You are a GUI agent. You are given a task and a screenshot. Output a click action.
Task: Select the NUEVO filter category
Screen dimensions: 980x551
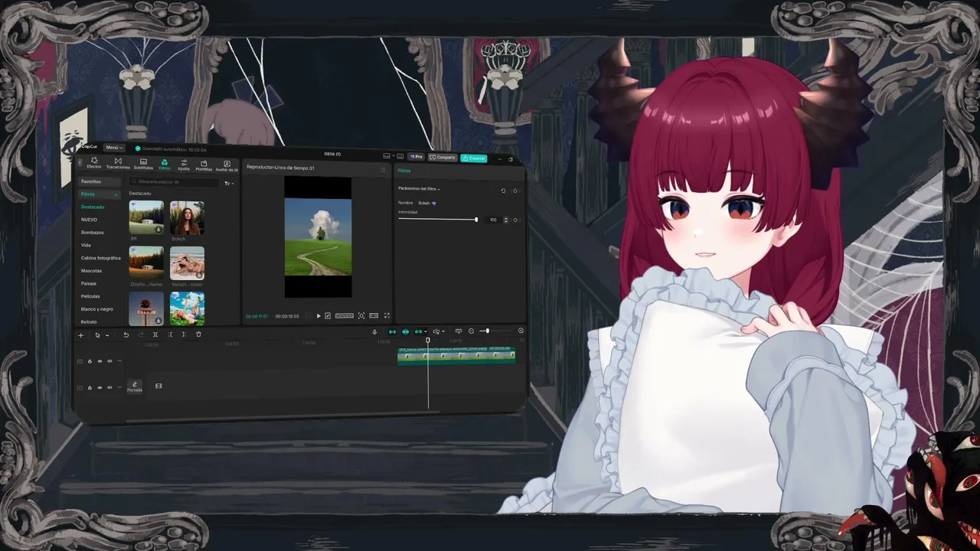[x=89, y=220]
